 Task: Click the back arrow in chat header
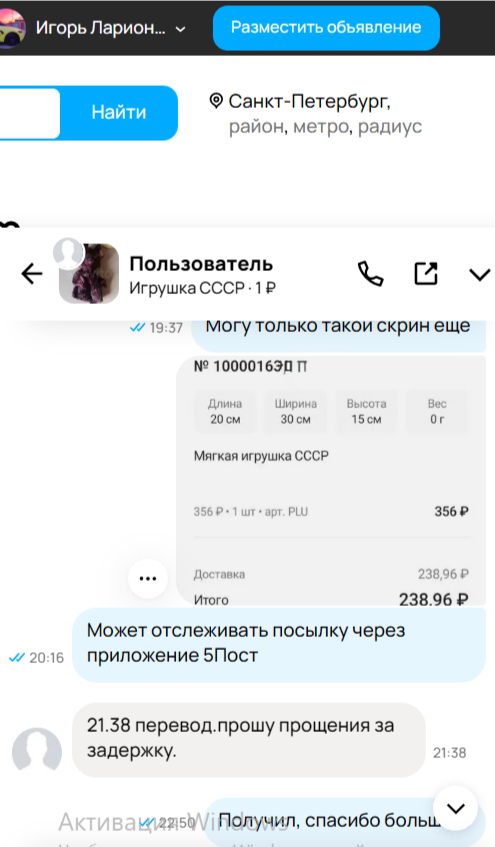click(31, 274)
